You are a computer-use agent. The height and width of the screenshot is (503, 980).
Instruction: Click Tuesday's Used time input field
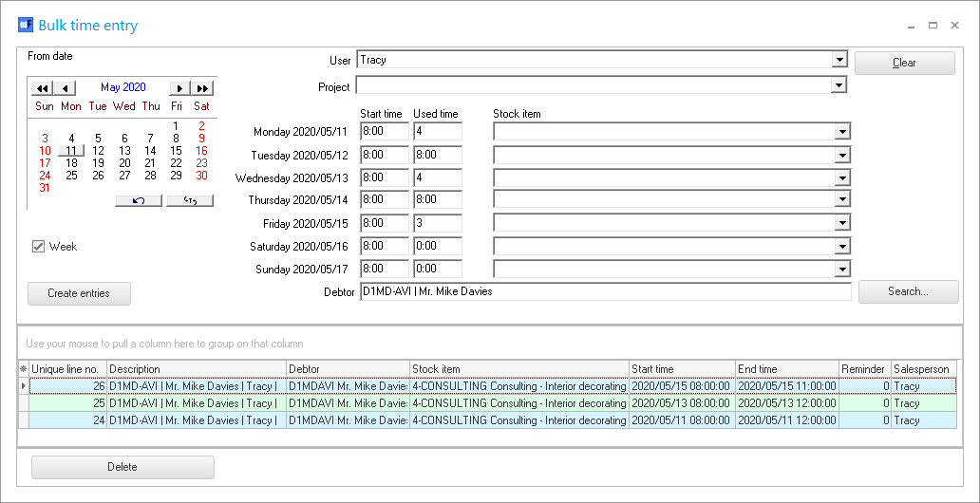tap(438, 155)
